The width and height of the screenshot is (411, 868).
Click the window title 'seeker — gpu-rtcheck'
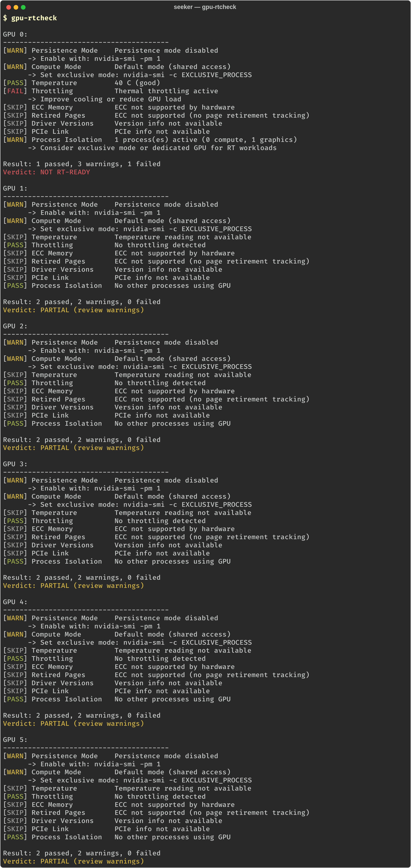tap(205, 7)
